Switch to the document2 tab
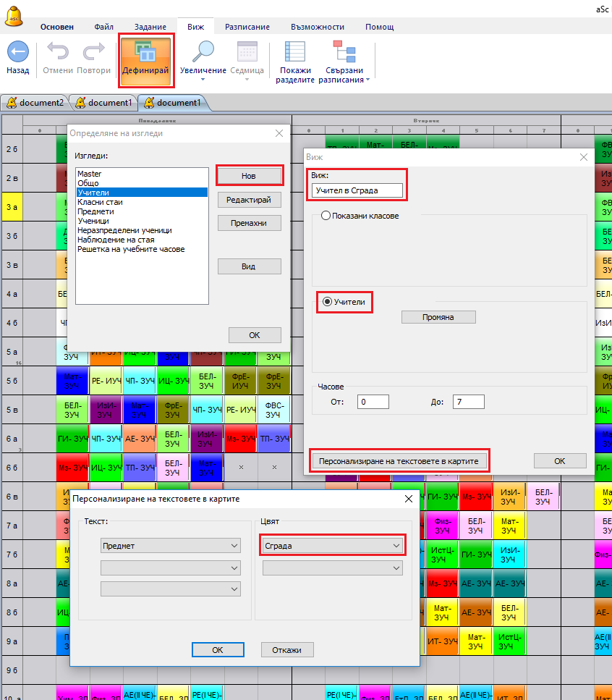Screen dimensions: 612x700 [35, 103]
